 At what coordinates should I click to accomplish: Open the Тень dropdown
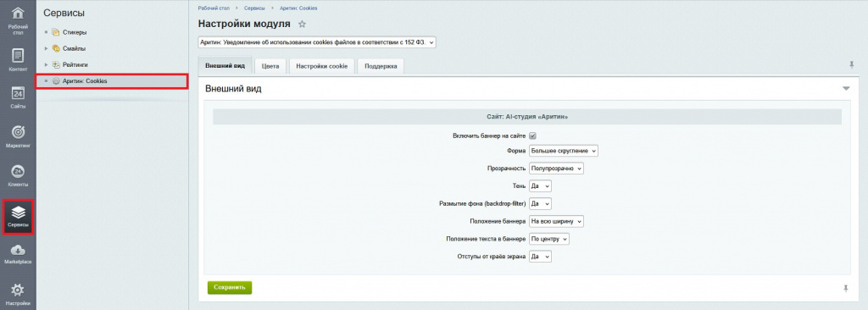(x=540, y=186)
